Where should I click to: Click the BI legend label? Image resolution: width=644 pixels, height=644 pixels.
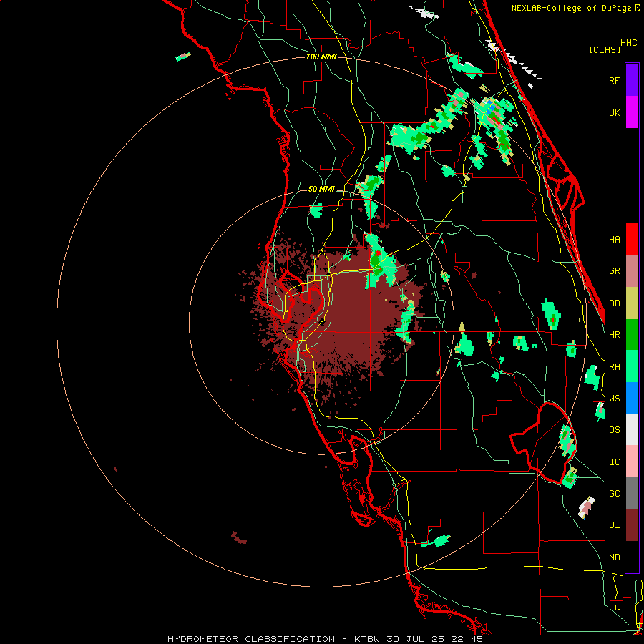(614, 525)
